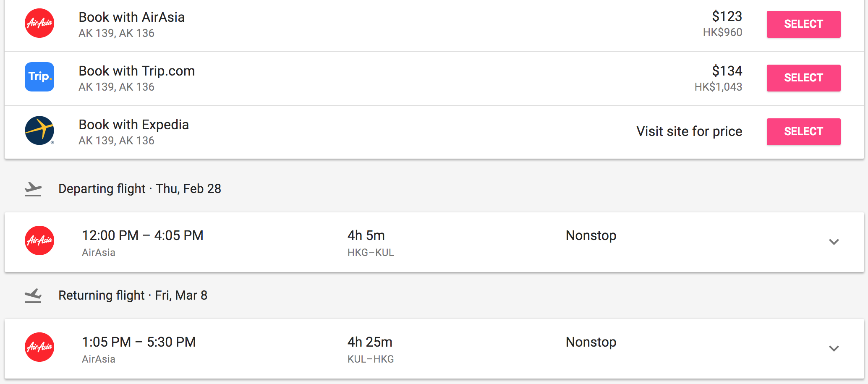Expand the 1:05 PM returning flight details
This screenshot has width=868, height=384.
click(x=834, y=348)
